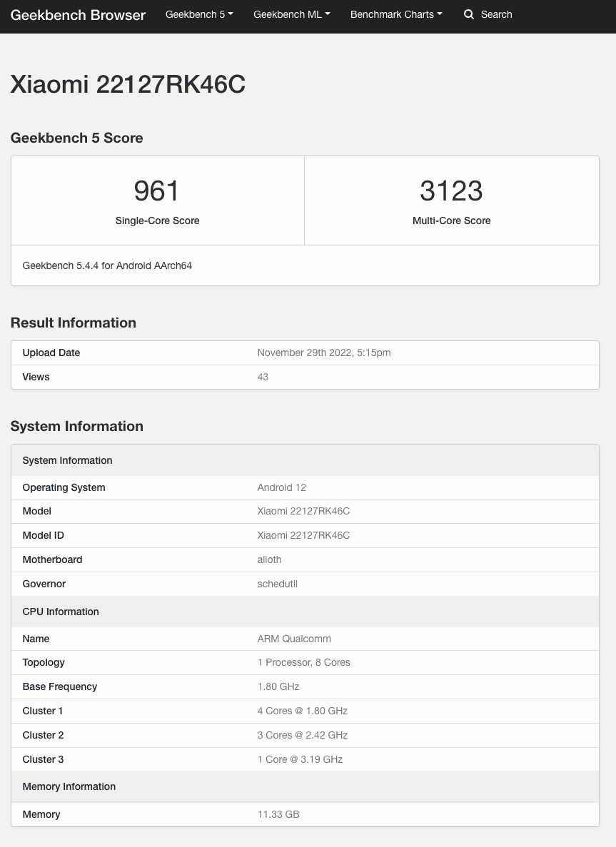Select the value 1 Core @ 3.19 GHz
This screenshot has height=847, width=616.
click(x=300, y=759)
